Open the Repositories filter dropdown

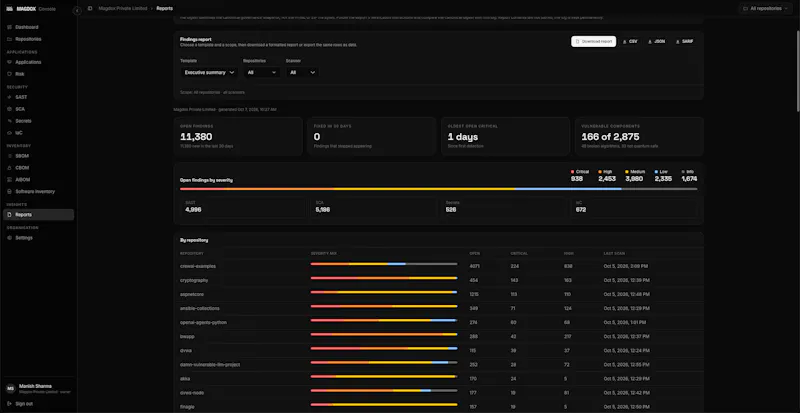coord(262,72)
